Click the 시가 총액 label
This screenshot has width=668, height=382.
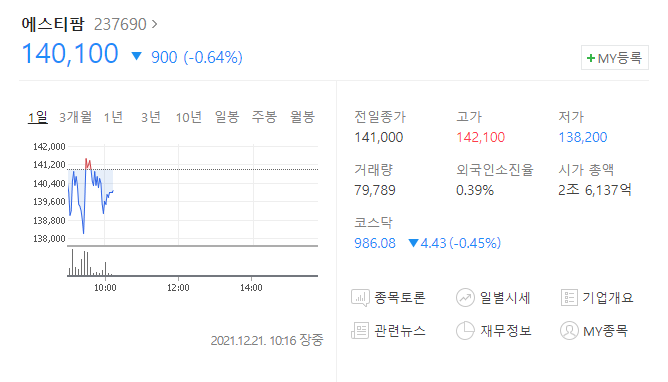[586, 169]
